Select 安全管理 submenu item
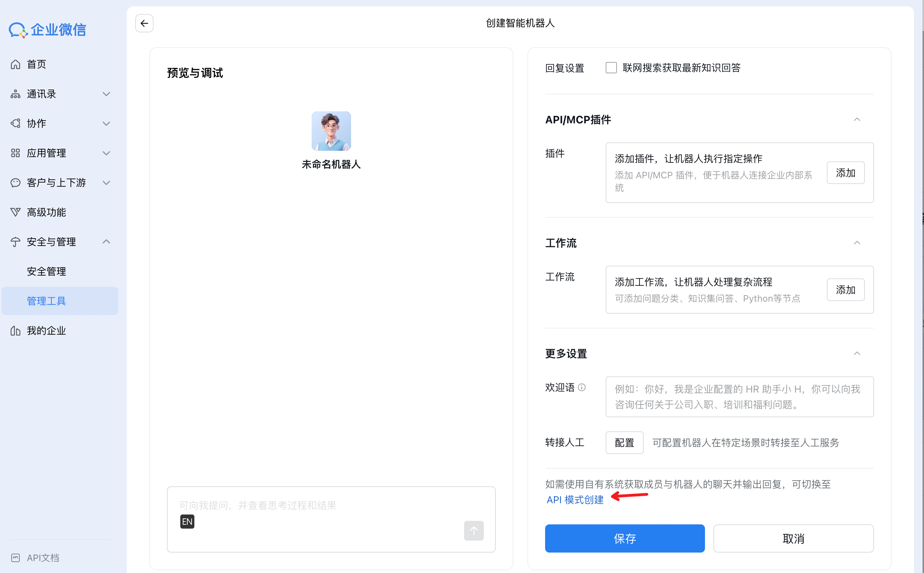This screenshot has width=924, height=573. click(46, 271)
